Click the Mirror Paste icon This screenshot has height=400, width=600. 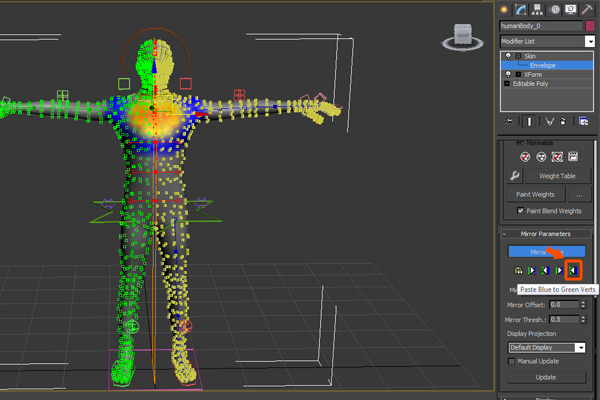518,271
